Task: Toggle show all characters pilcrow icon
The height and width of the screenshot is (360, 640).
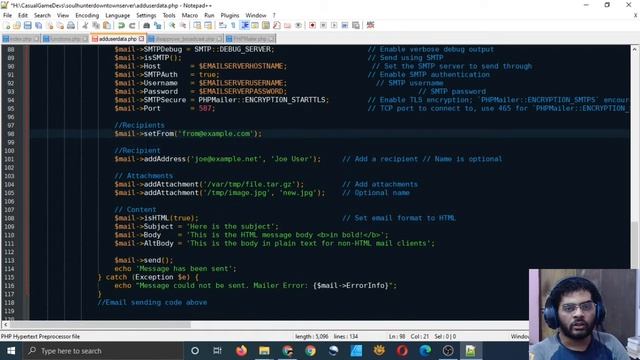Action: coord(233,25)
